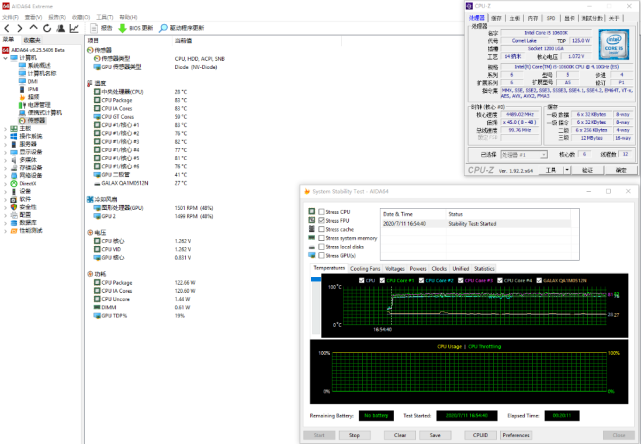Click the Back arrow in AIDA64 toolbar
The height and width of the screenshot is (444, 641).
coord(6,29)
